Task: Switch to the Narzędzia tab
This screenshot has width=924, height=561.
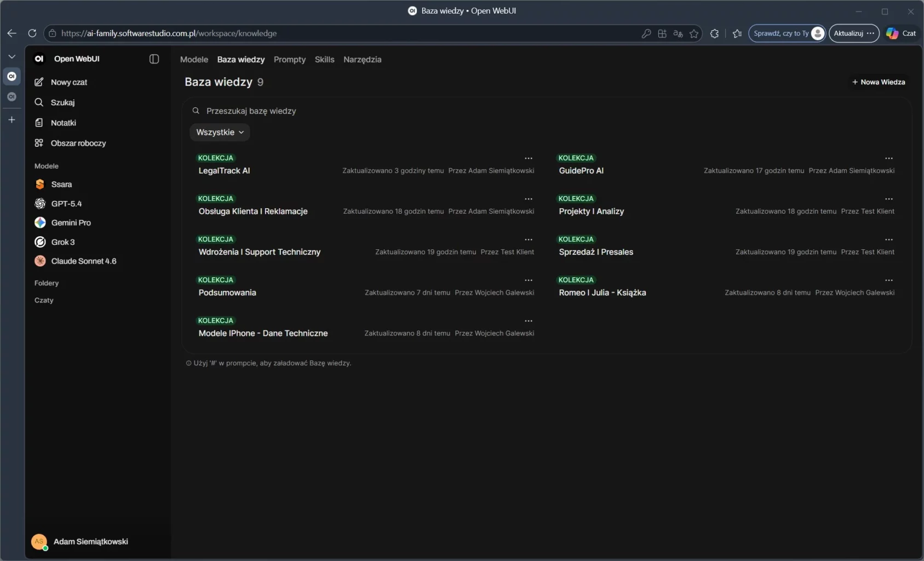Action: (362, 60)
